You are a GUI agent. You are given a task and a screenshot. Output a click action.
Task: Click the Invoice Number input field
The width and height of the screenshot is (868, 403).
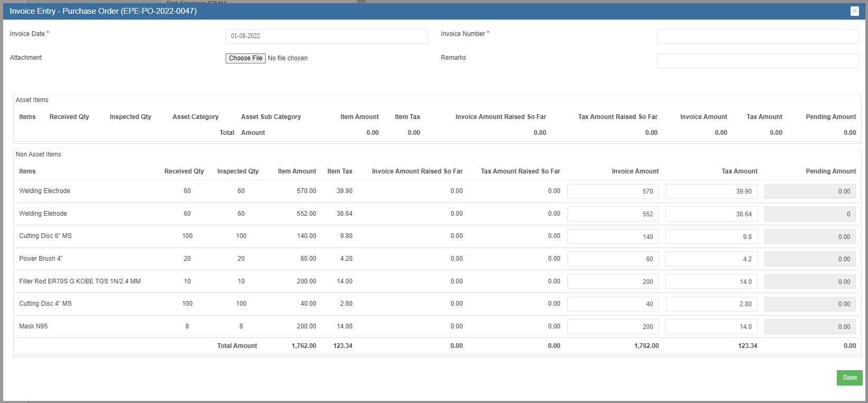tap(757, 36)
